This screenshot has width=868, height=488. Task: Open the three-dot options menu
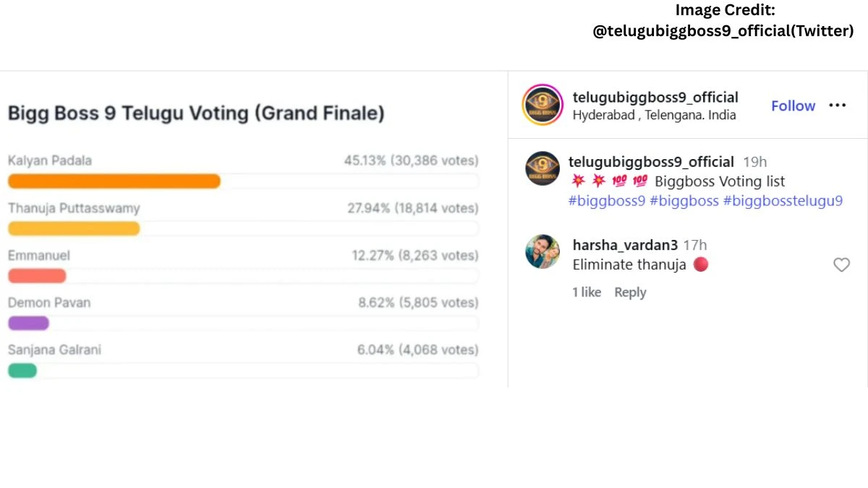click(837, 105)
